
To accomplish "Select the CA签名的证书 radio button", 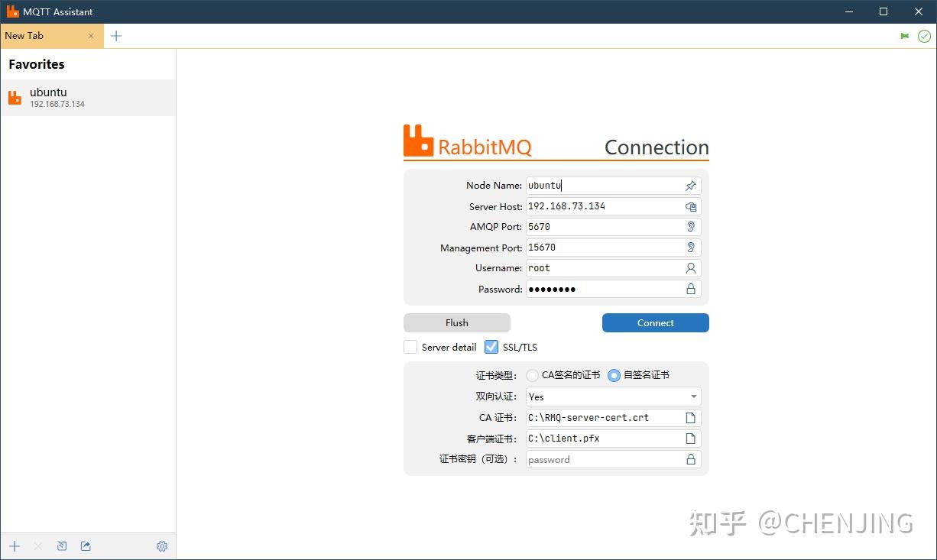I will 532,375.
